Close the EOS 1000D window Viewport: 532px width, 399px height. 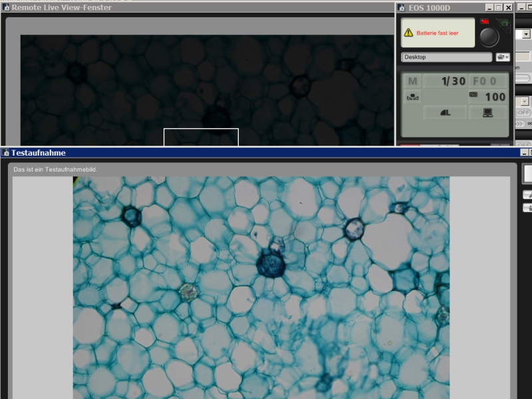tap(508, 7)
